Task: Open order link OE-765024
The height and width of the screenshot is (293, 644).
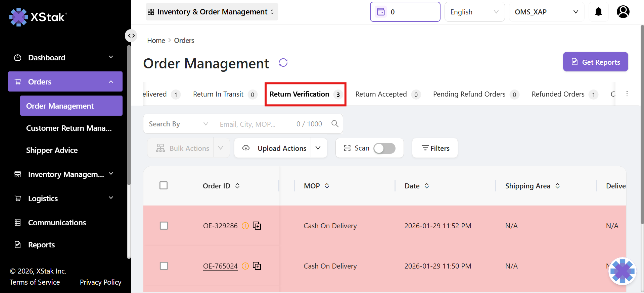Action: 220,266
